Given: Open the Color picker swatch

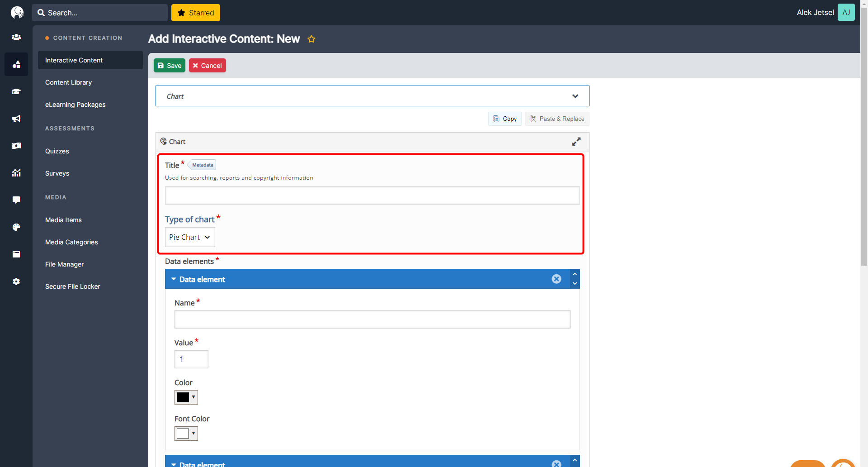Looking at the screenshot, I should [x=186, y=397].
